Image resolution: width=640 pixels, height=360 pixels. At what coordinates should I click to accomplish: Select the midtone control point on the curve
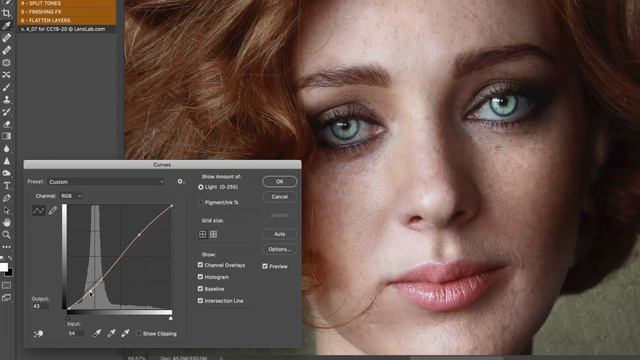pos(140,234)
